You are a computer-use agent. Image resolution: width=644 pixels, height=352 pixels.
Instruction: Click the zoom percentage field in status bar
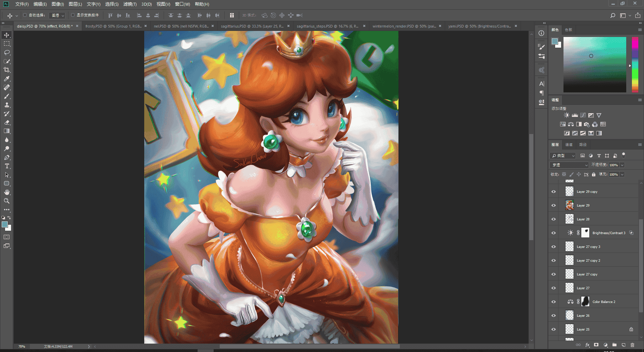22,346
